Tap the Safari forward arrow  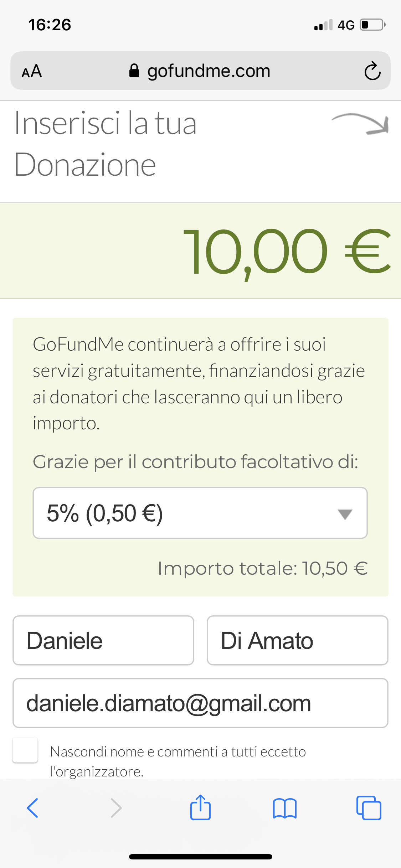116,808
